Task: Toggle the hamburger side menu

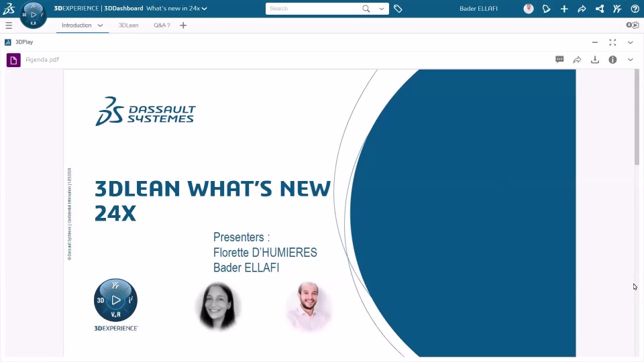Action: click(9, 25)
